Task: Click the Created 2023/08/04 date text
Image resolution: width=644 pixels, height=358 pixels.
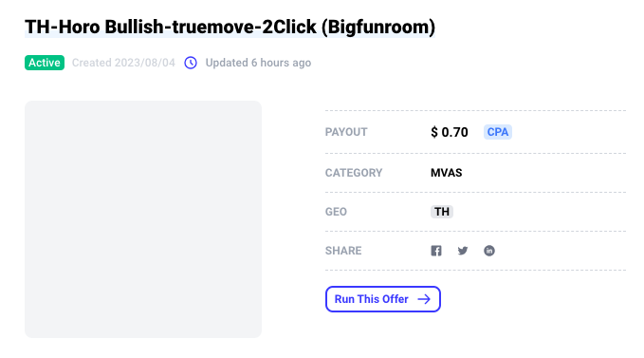Action: click(x=123, y=63)
